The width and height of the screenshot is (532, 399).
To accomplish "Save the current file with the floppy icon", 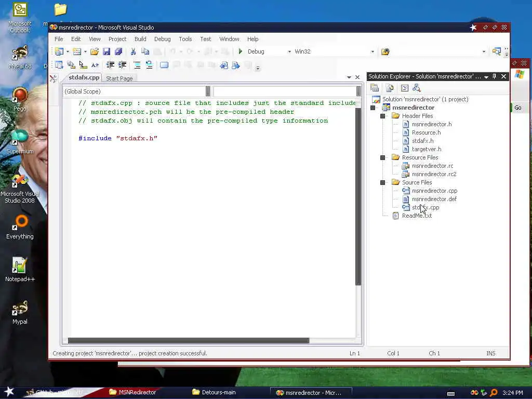I will (107, 51).
